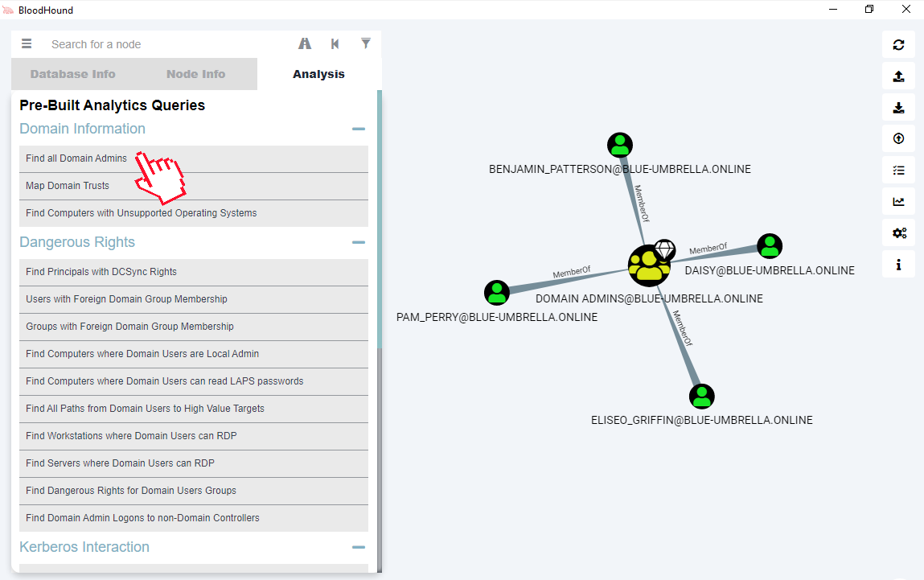Click the DOMAIN ADMINS@BLUE-UMBRELLA.ONLINE label
The height and width of the screenshot is (580, 924).
point(649,298)
